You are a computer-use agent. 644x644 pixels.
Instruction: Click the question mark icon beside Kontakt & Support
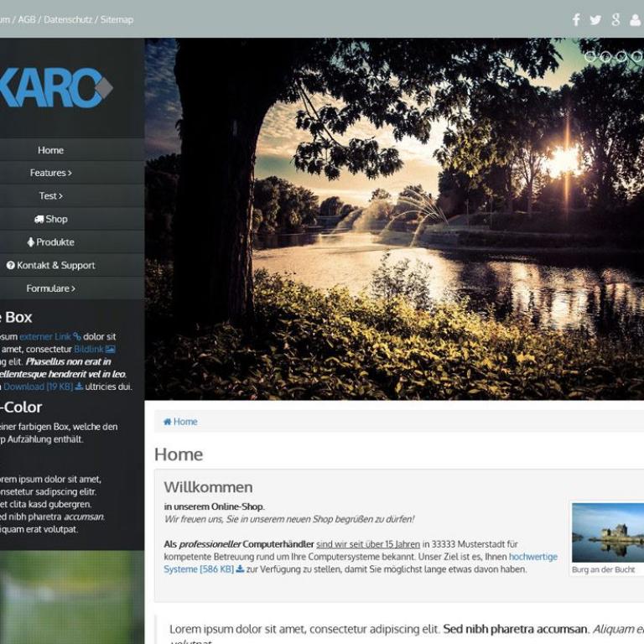(x=11, y=265)
